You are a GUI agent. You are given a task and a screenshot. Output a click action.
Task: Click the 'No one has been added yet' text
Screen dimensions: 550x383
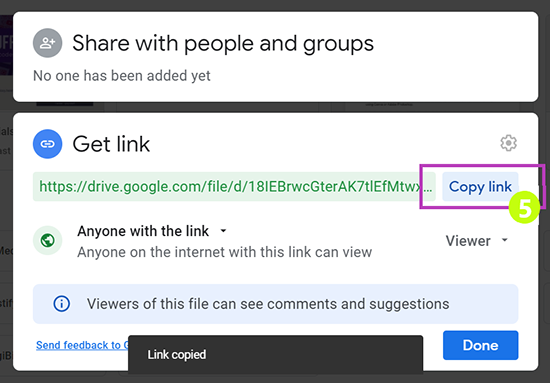point(122,76)
